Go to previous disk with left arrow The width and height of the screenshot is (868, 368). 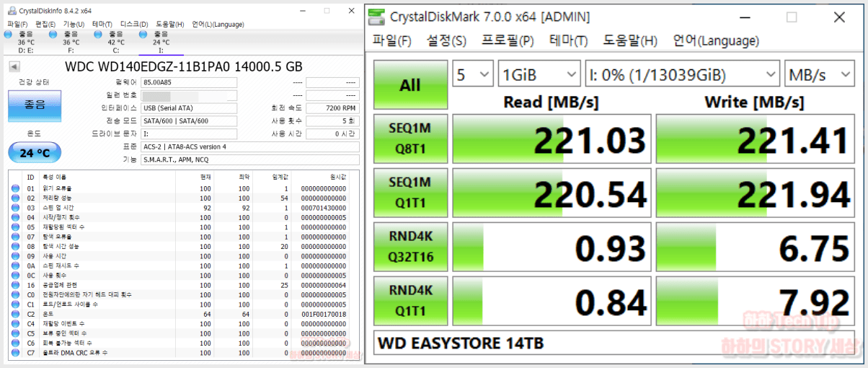pyautogui.click(x=13, y=67)
